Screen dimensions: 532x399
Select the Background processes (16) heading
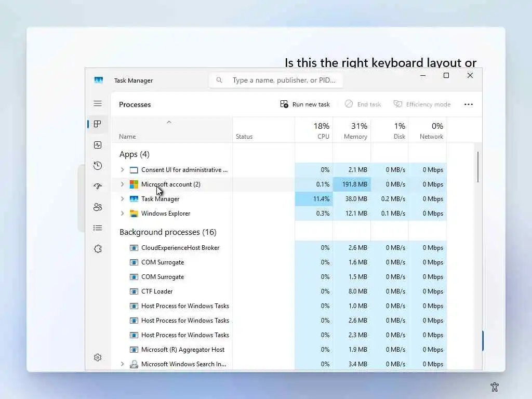[x=168, y=232]
